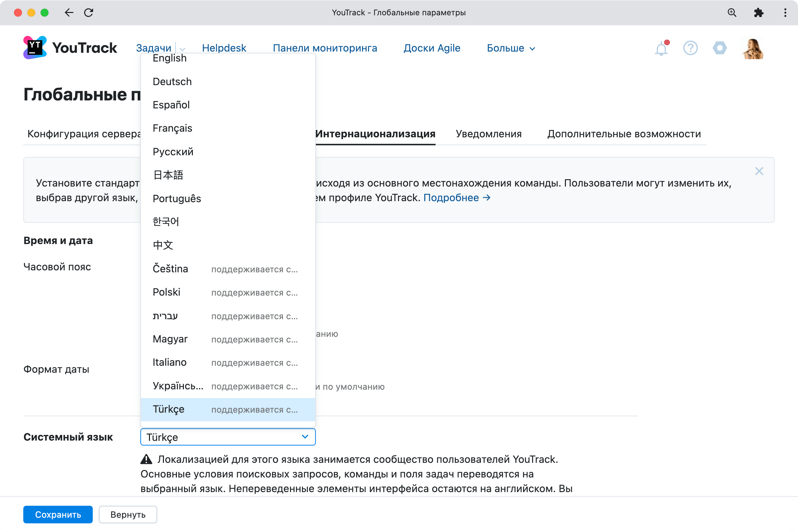This screenshot has width=798, height=532.
Task: Select 日本語 from the language list
Action: (168, 175)
